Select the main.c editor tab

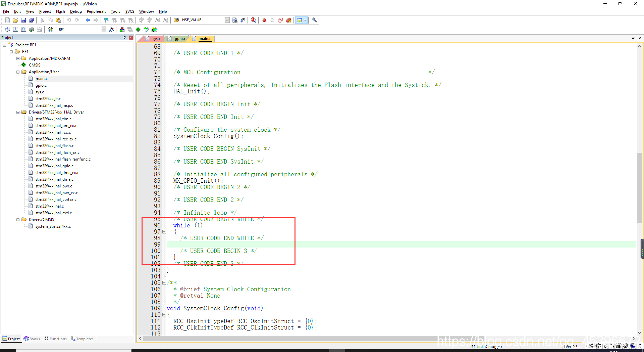[202, 39]
